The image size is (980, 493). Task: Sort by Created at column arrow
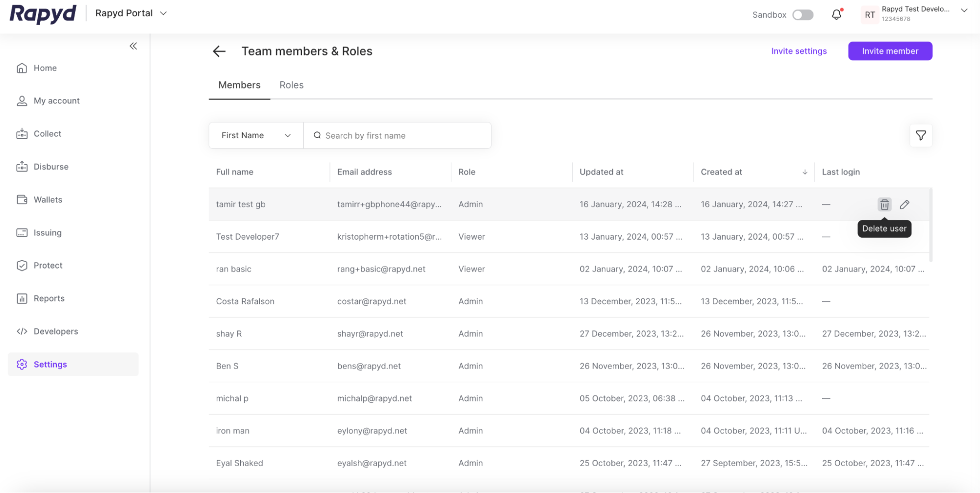(x=804, y=172)
